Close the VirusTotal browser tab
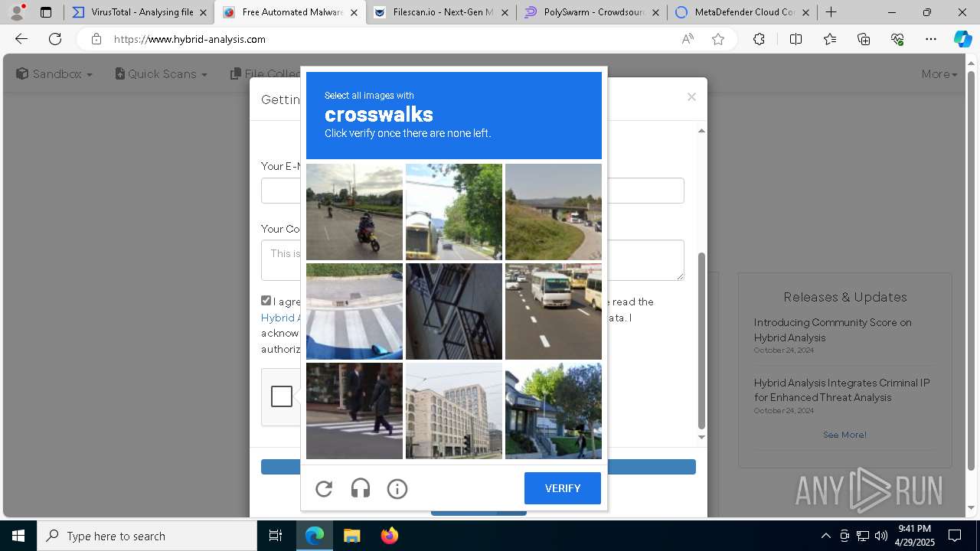 203,12
